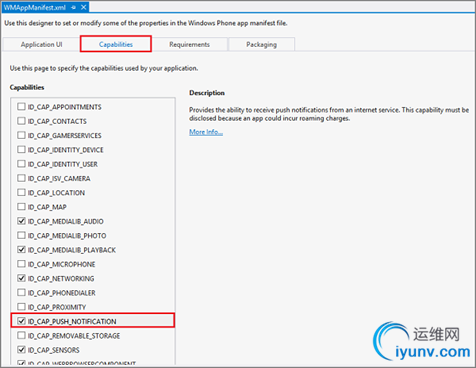Viewport: 476px width, 368px height.
Task: Check the ID_CAP_MAP checkbox
Action: (x=21, y=207)
